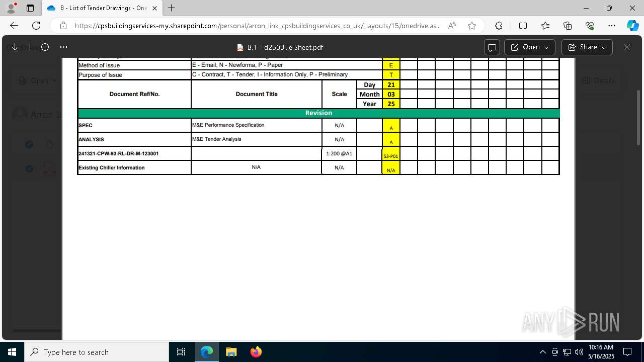Open Edge Settings and more menu

tap(612, 26)
